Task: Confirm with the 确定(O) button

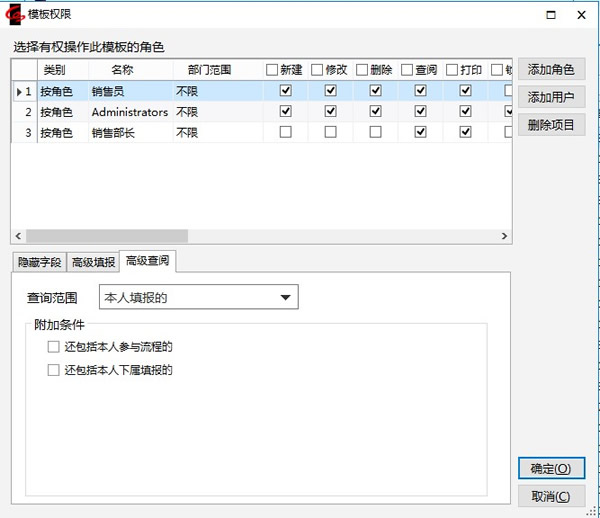Action: [551, 468]
